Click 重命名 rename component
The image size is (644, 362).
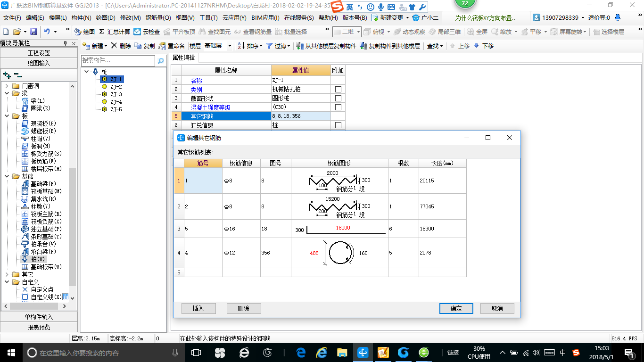coord(172,46)
